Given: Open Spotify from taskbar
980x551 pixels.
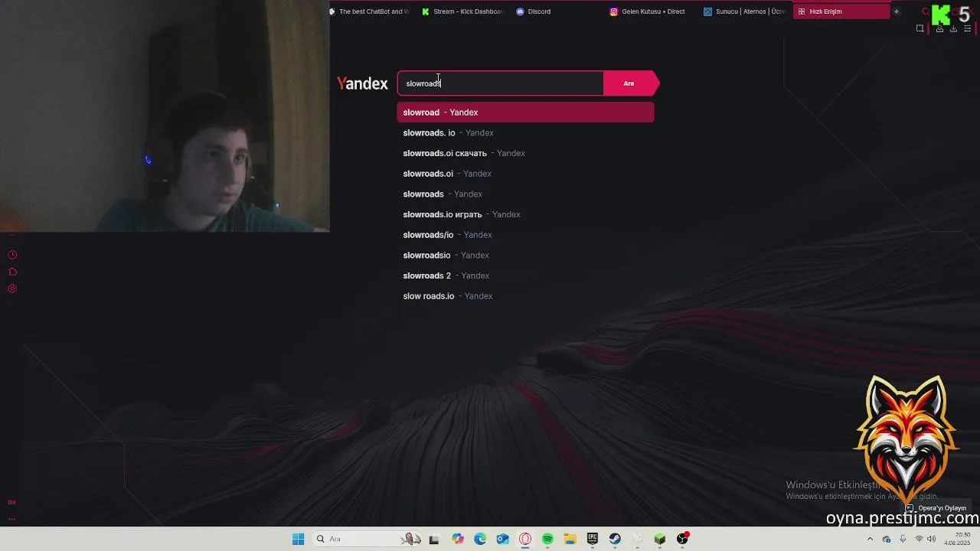Looking at the screenshot, I should coord(547,539).
